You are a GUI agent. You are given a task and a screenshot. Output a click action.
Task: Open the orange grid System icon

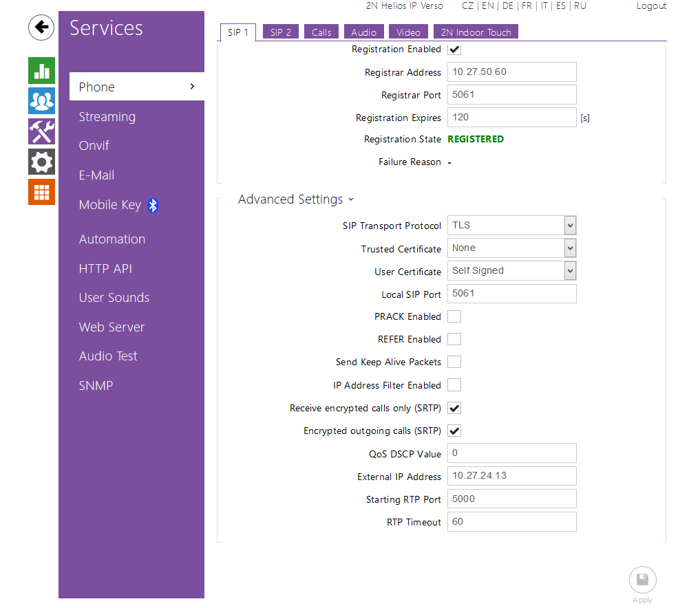(41, 192)
